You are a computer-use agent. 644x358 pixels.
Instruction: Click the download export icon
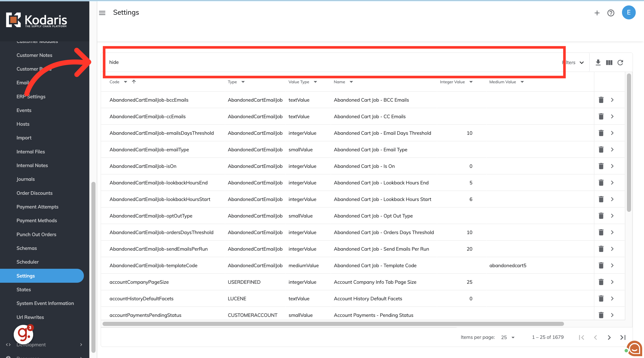[x=598, y=62]
